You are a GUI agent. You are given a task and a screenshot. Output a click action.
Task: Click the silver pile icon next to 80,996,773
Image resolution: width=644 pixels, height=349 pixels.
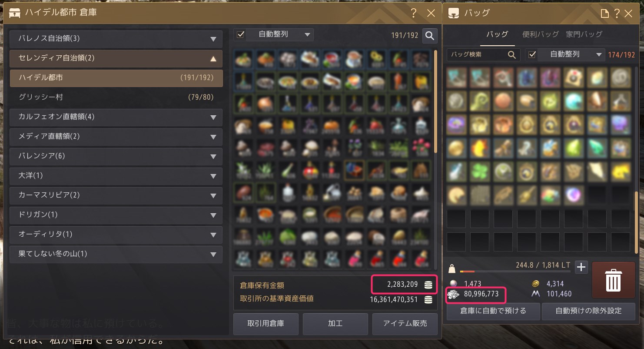453,295
